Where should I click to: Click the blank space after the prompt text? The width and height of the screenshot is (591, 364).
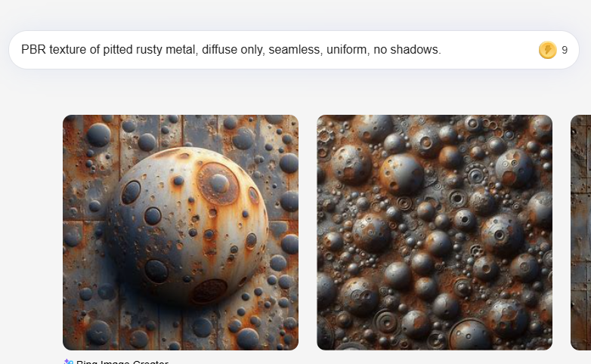click(488, 50)
